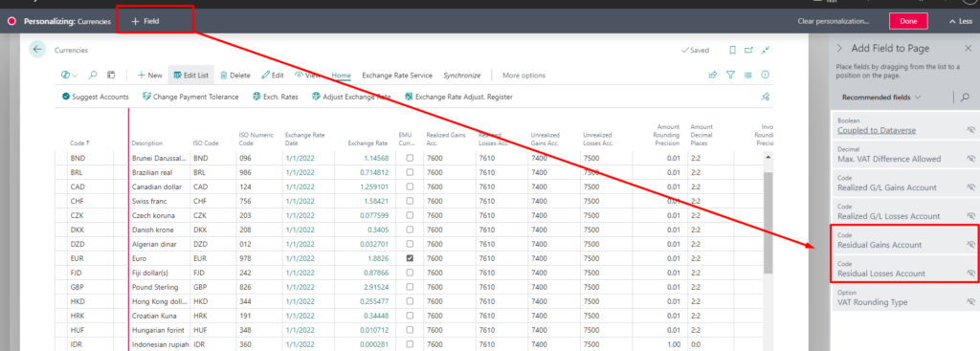Click the New record button

point(149,75)
